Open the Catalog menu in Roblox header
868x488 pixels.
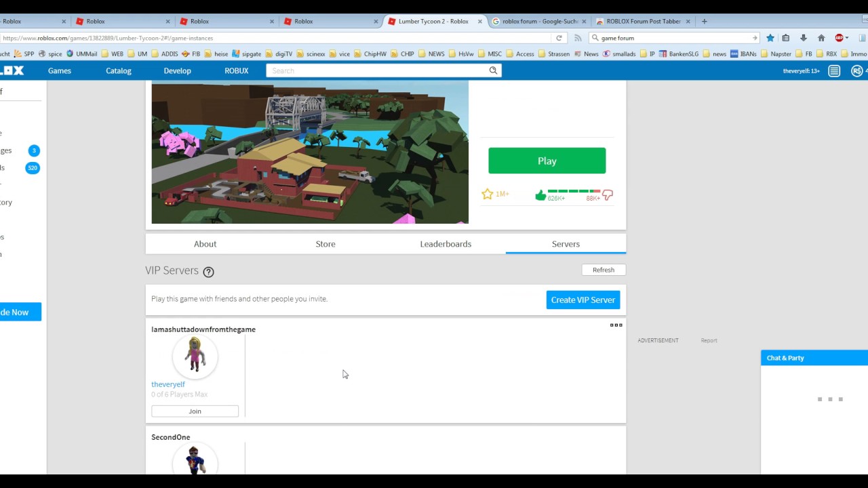click(x=119, y=70)
